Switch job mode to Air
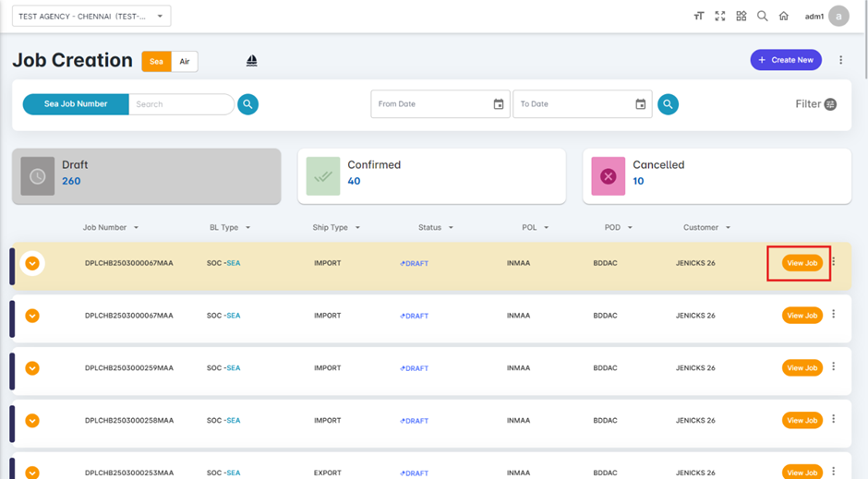Screen dimensions: 868x479 coord(185,62)
